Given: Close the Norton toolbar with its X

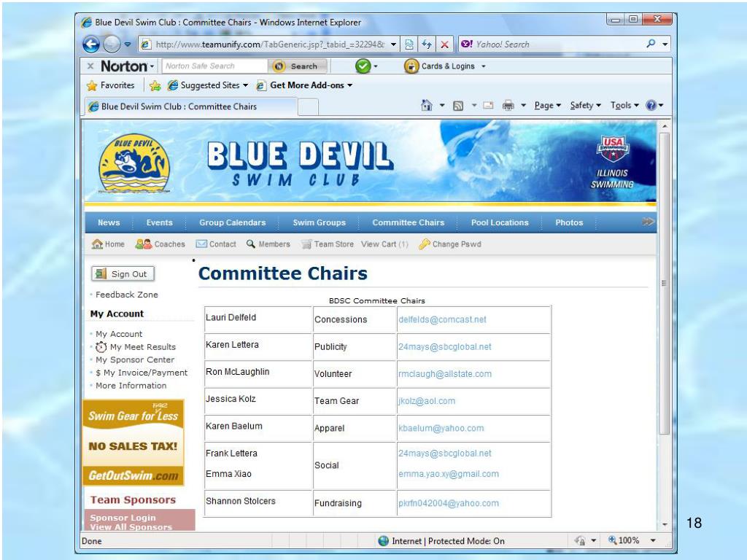Looking at the screenshot, I should pos(90,66).
